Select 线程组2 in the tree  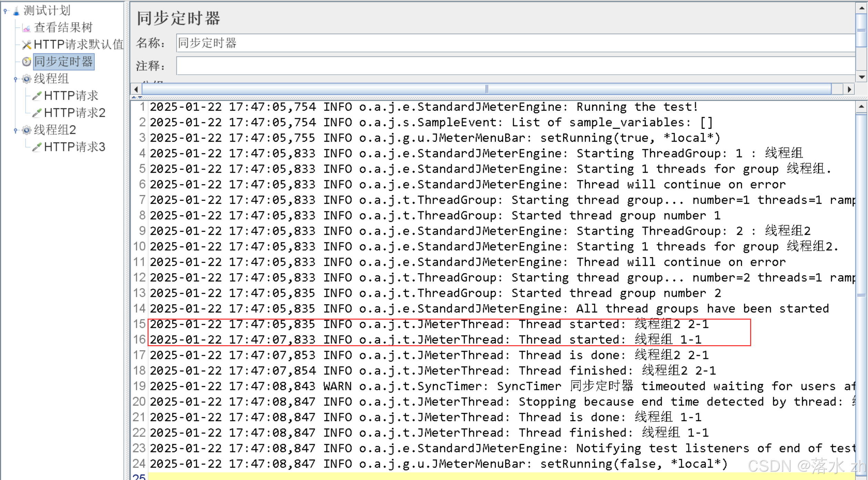(55, 130)
